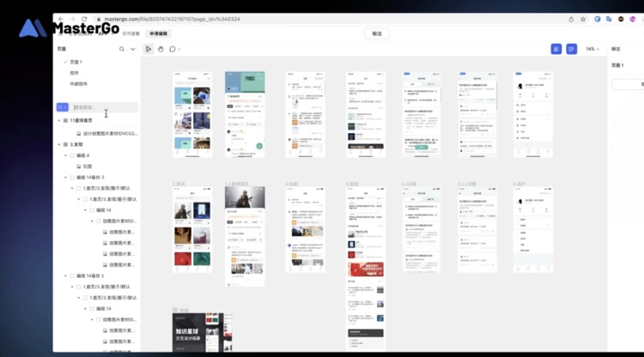
Task: Collapse the 1.1星球首页 layer group
Action: click(x=59, y=120)
